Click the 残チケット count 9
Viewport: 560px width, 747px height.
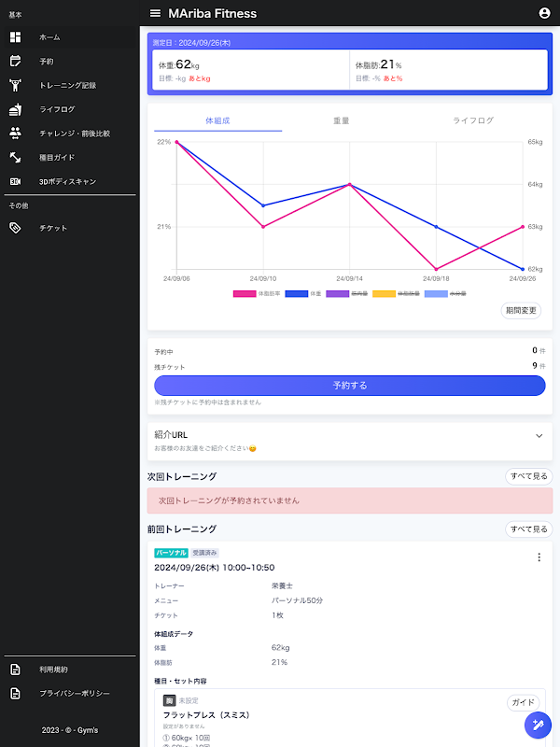pyautogui.click(x=535, y=365)
